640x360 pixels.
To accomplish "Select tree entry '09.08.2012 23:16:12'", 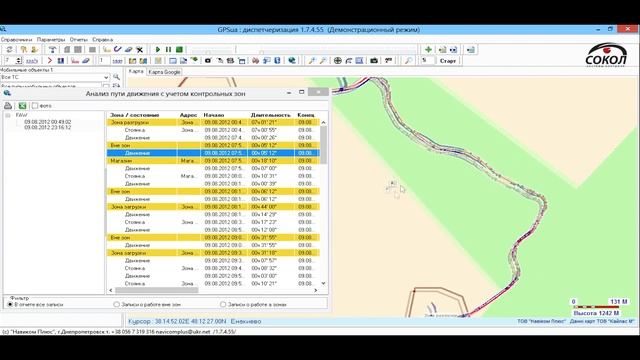I will [x=47, y=127].
